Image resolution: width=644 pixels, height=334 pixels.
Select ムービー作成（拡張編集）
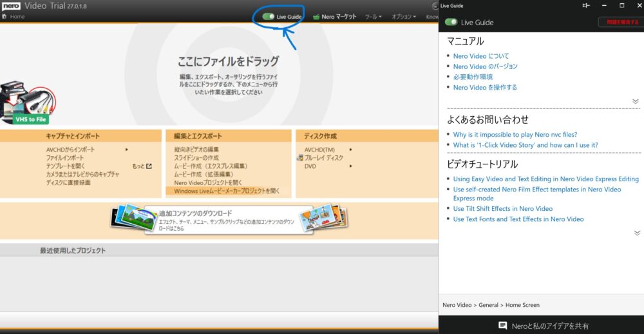click(204, 174)
